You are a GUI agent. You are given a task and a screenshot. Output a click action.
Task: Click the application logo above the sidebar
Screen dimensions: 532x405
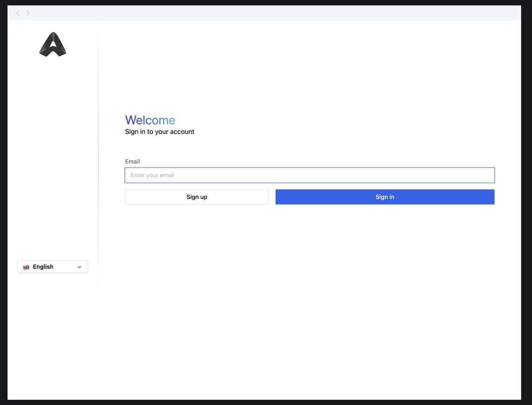[53, 43]
